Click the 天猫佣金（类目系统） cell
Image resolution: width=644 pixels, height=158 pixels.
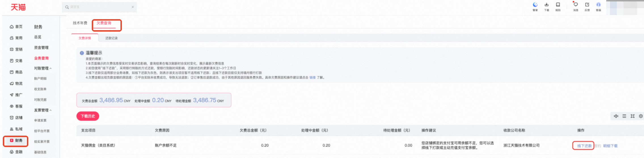click(x=98, y=145)
